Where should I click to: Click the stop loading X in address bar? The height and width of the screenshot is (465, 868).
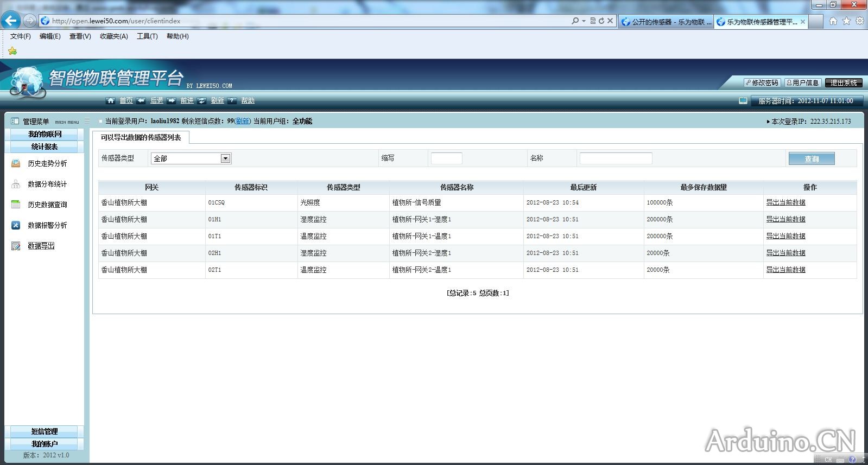tap(610, 21)
